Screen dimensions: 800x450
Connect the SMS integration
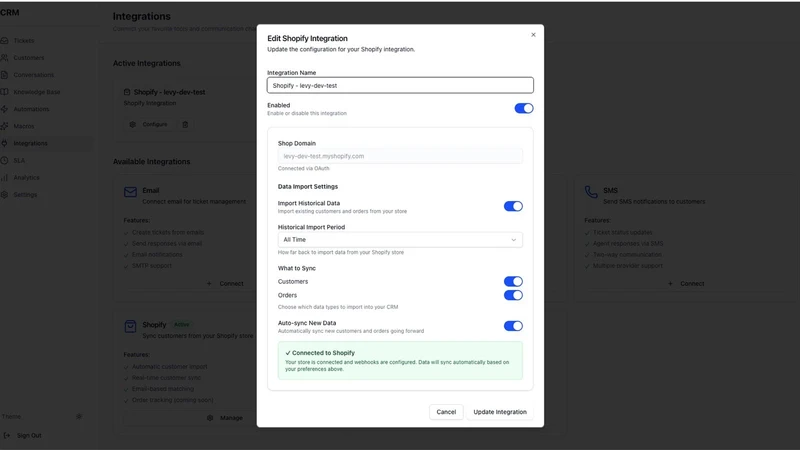click(687, 283)
